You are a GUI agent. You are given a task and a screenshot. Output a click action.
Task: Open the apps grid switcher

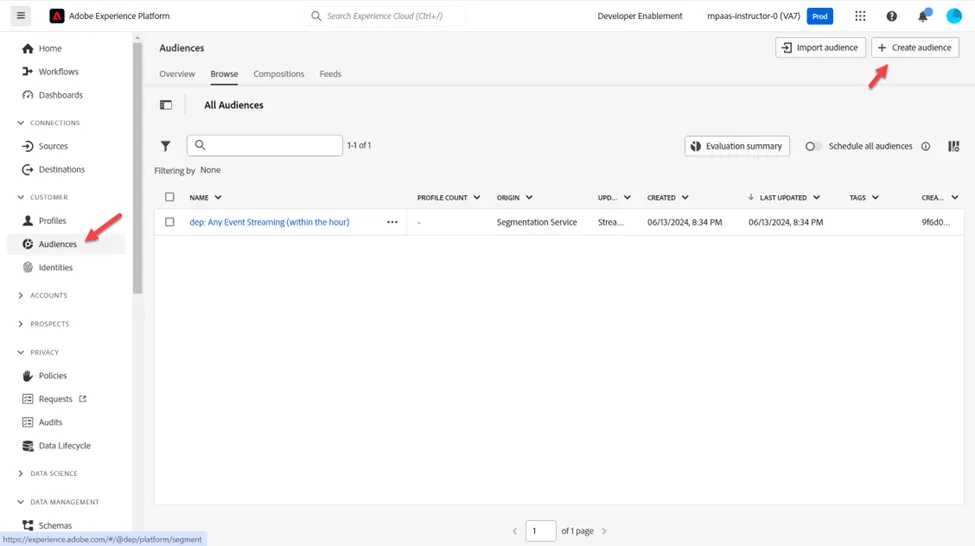click(860, 16)
